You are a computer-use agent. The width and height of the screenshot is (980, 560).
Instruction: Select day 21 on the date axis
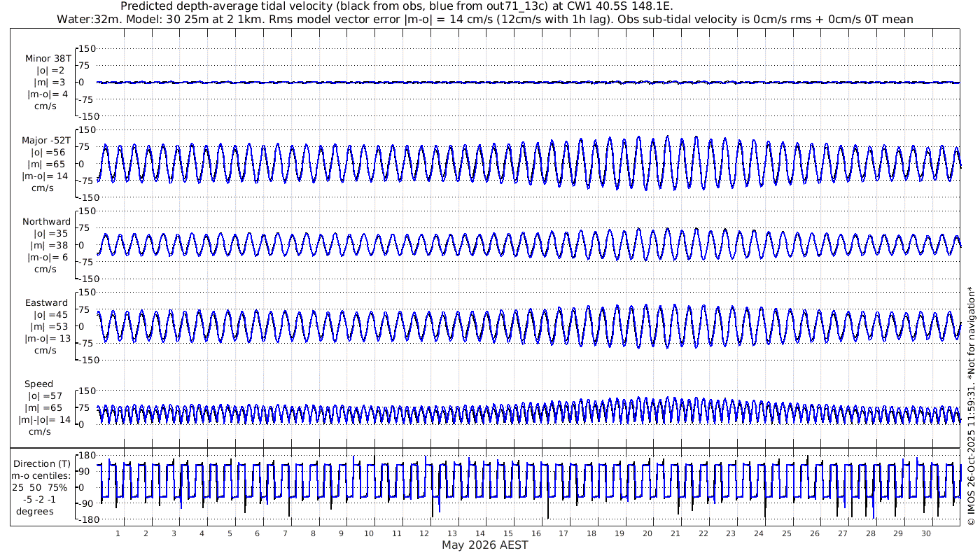675,533
